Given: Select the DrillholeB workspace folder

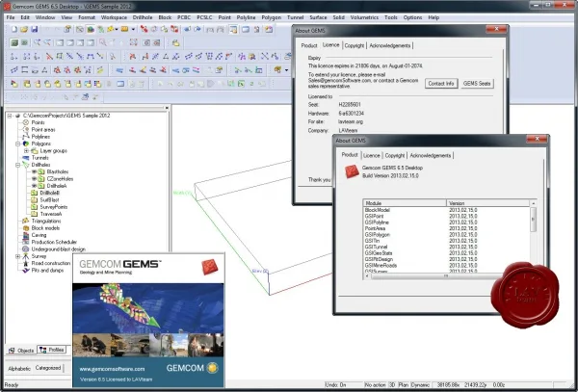Looking at the screenshot, I should tap(49, 193).
